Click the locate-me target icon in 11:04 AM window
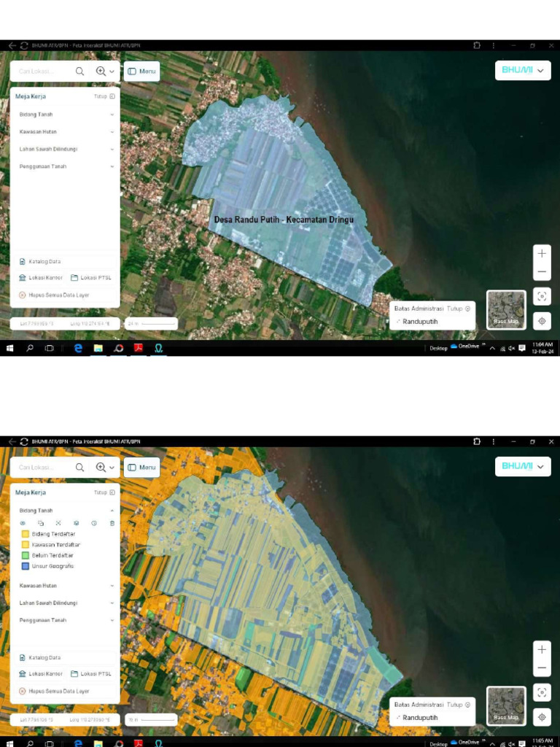The image size is (560, 747). pos(542,321)
